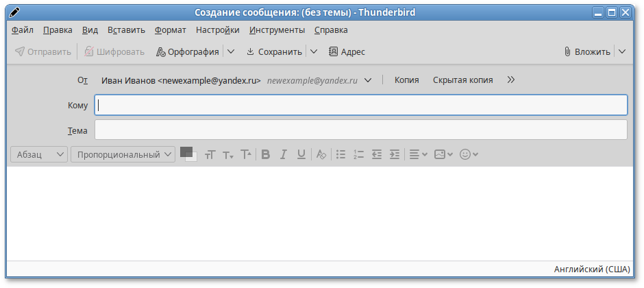Viewport: 644px width, 288px height.
Task: Indent the text
Action: click(x=395, y=154)
